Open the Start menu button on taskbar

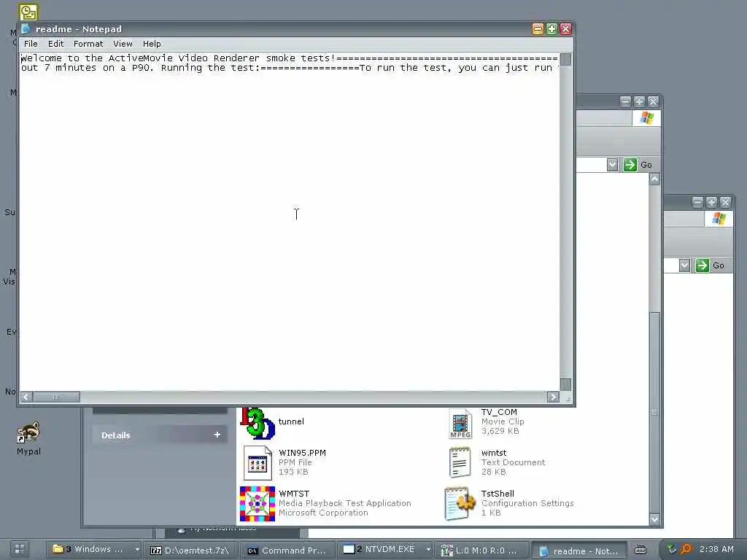coord(20,549)
